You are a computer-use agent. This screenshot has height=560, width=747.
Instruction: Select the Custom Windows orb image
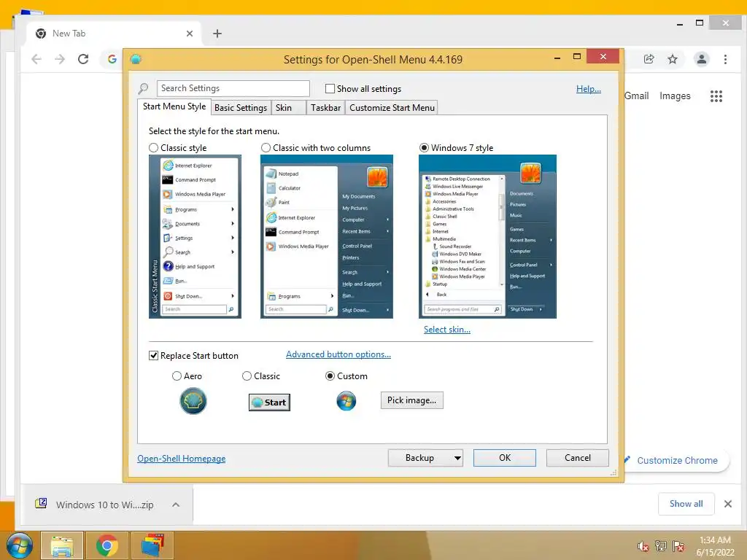coord(347,402)
